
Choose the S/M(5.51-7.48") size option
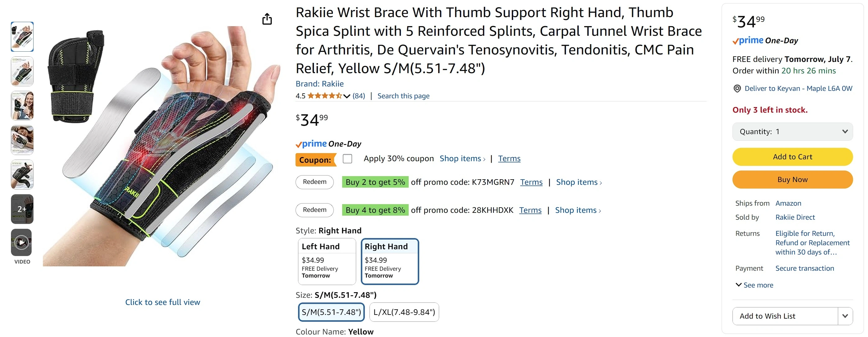point(331,312)
